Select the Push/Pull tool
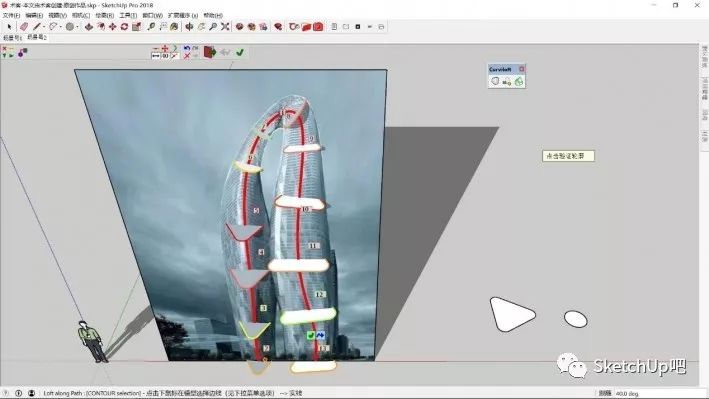This screenshot has height=399, width=709. [x=89, y=27]
